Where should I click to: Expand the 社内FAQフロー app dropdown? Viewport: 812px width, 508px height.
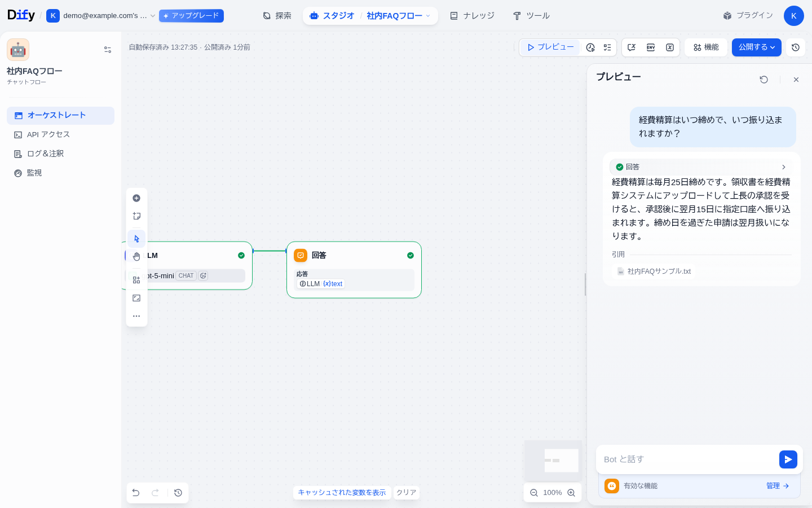point(398,16)
